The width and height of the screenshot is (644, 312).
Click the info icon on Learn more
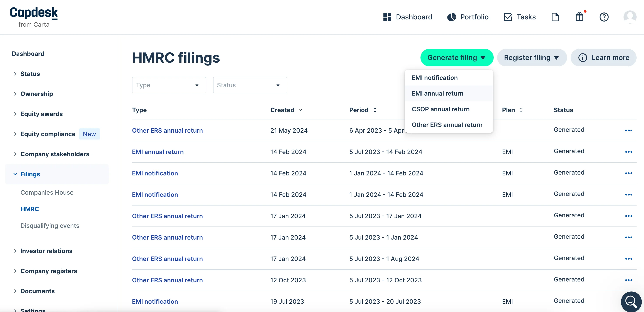point(583,58)
